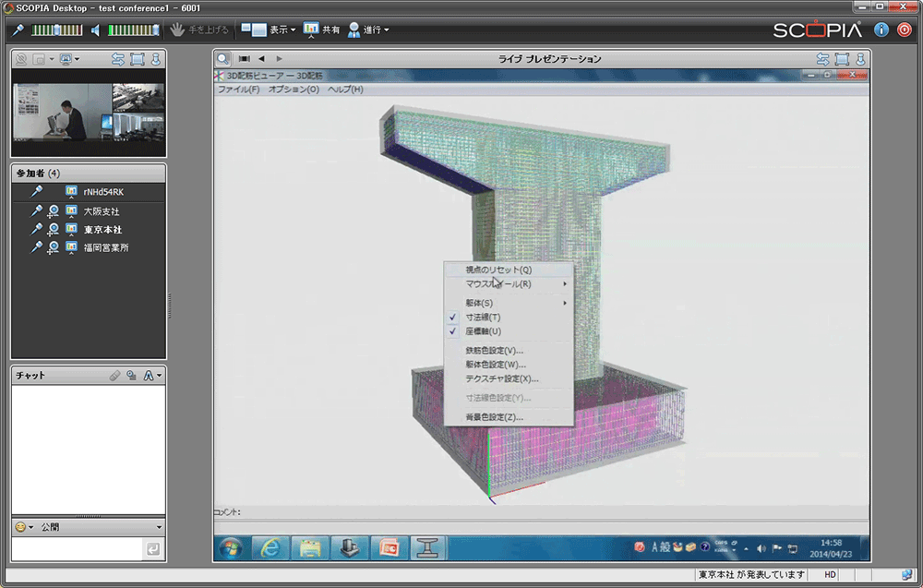Open 背景色設定(Z)... from context menu
Image resolution: width=923 pixels, height=588 pixels.
point(509,416)
